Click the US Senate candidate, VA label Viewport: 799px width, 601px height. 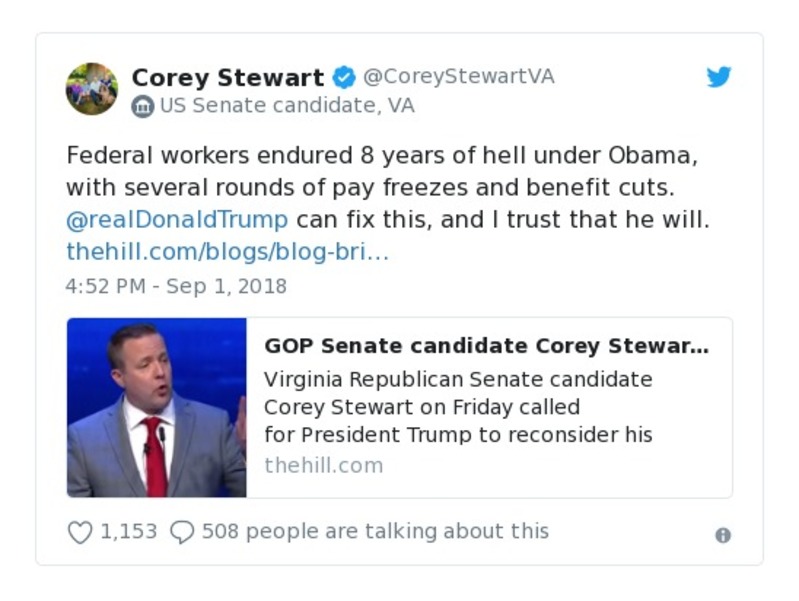(x=287, y=106)
